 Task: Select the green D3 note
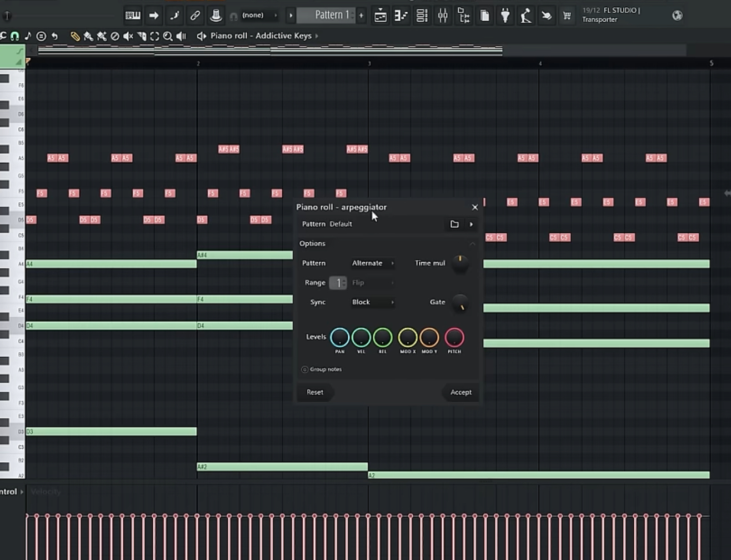tap(111, 432)
